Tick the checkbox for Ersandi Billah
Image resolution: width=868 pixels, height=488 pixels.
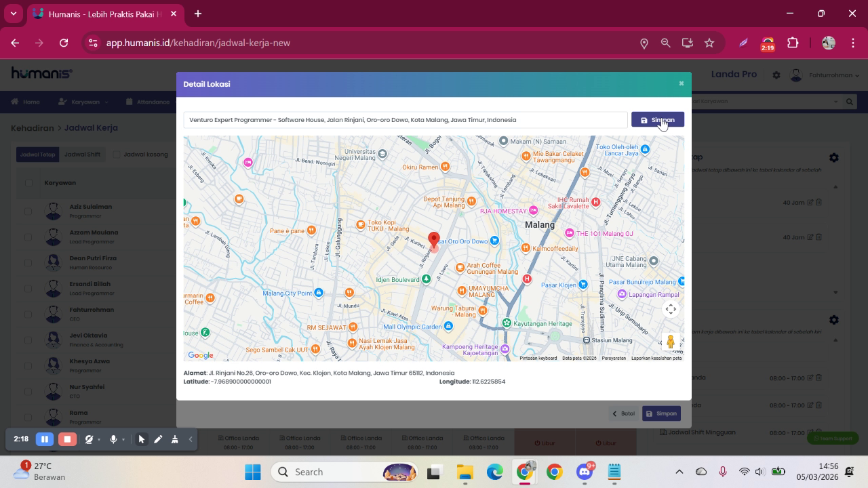pyautogui.click(x=28, y=289)
